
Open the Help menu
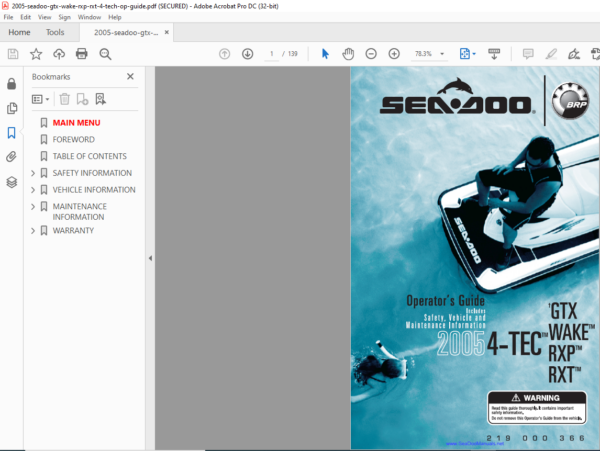pyautogui.click(x=114, y=17)
